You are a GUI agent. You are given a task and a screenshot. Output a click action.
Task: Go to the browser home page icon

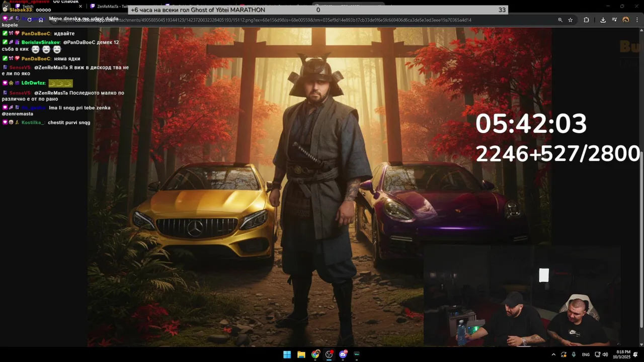(41, 20)
